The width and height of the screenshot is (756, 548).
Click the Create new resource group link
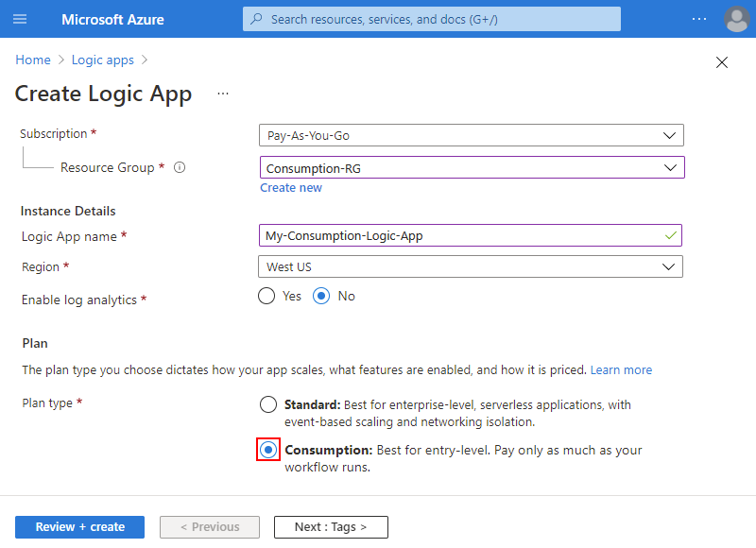click(291, 187)
